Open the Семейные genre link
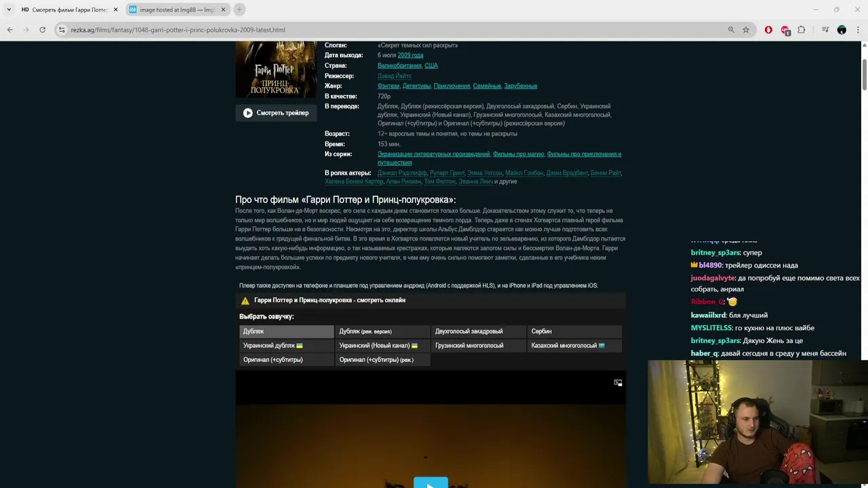Viewport: 868px width, 488px height. pyautogui.click(x=487, y=86)
